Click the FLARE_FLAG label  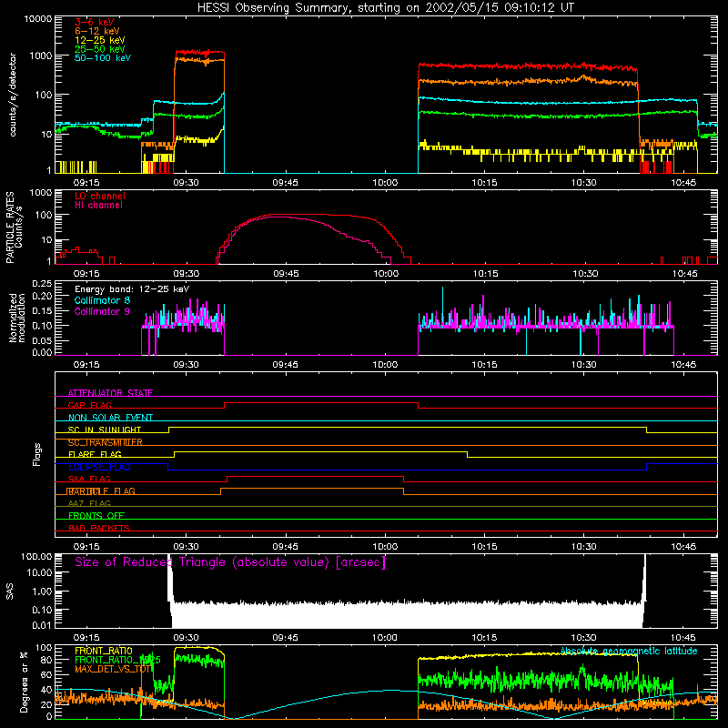tap(95, 454)
